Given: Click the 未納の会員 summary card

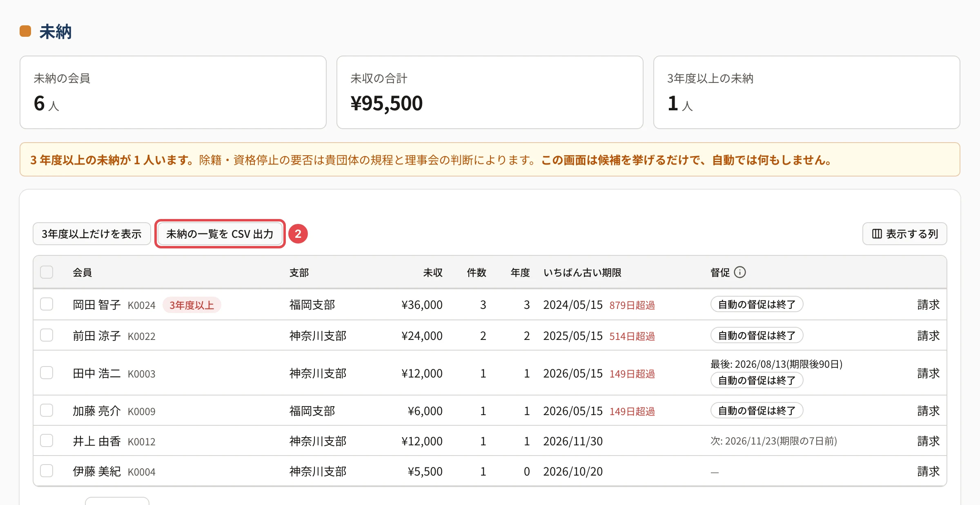Looking at the screenshot, I should (173, 92).
